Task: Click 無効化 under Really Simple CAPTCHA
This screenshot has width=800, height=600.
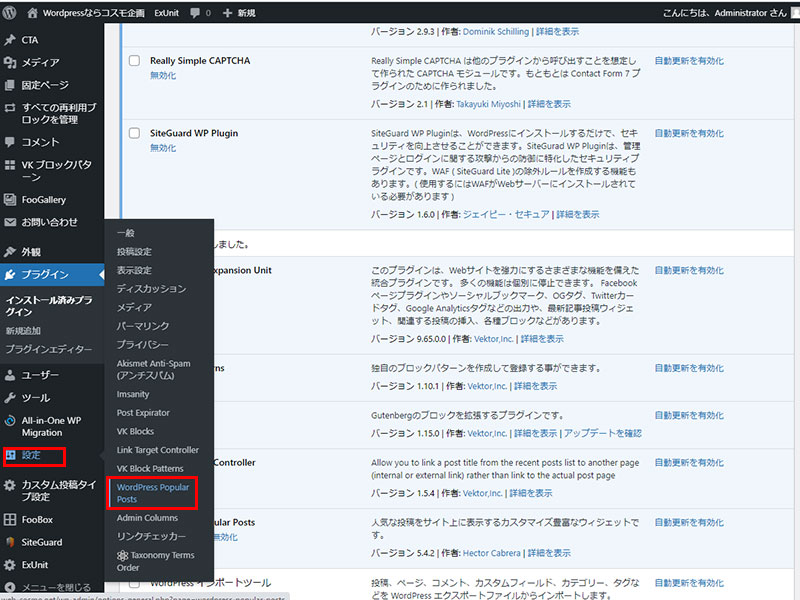Action: 162,76
